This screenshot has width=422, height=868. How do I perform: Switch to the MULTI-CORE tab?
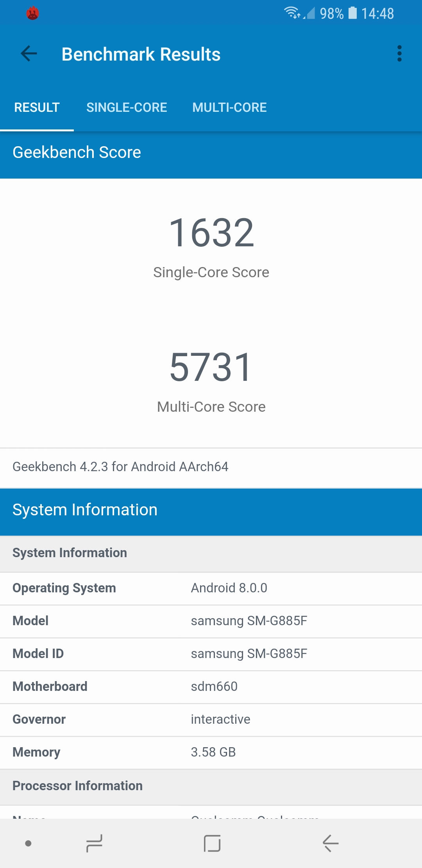coord(229,107)
